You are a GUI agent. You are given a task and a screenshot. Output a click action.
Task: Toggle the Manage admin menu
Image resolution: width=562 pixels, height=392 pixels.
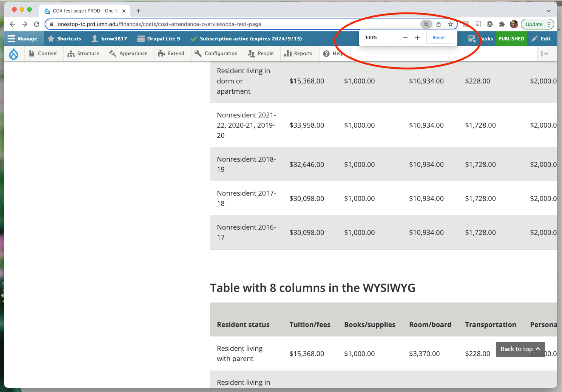pos(23,39)
